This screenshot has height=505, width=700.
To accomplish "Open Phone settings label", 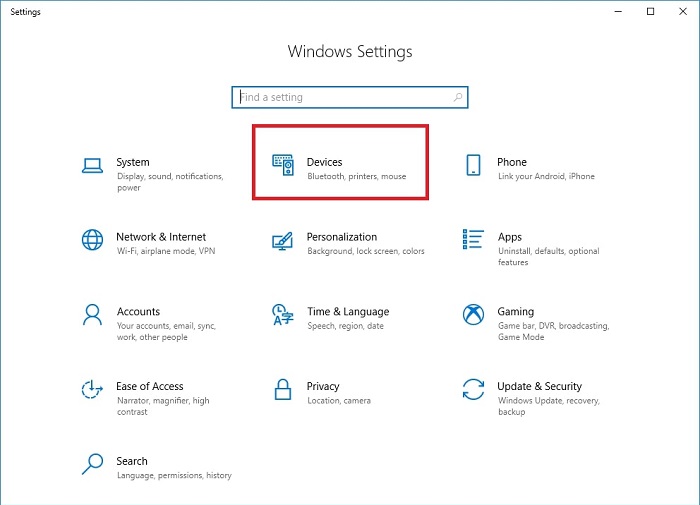I will [512, 162].
